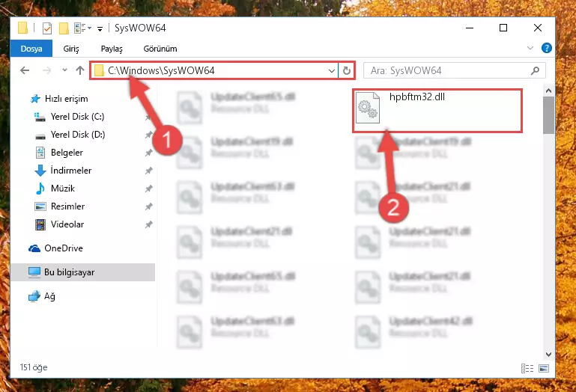
Task: Switch to large icons view in status bar
Action: coord(544,368)
